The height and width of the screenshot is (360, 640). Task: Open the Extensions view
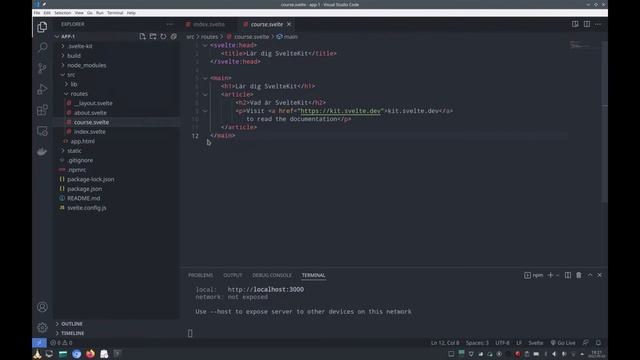pyautogui.click(x=42, y=110)
